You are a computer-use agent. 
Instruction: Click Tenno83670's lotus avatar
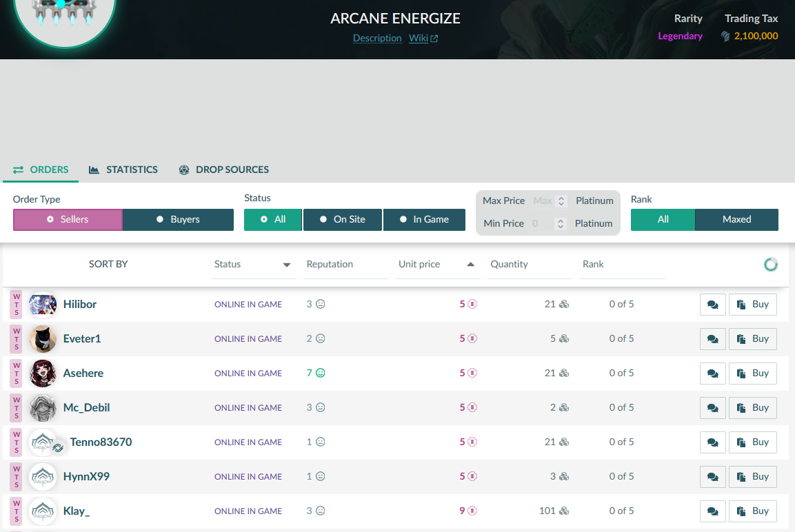(x=43, y=442)
